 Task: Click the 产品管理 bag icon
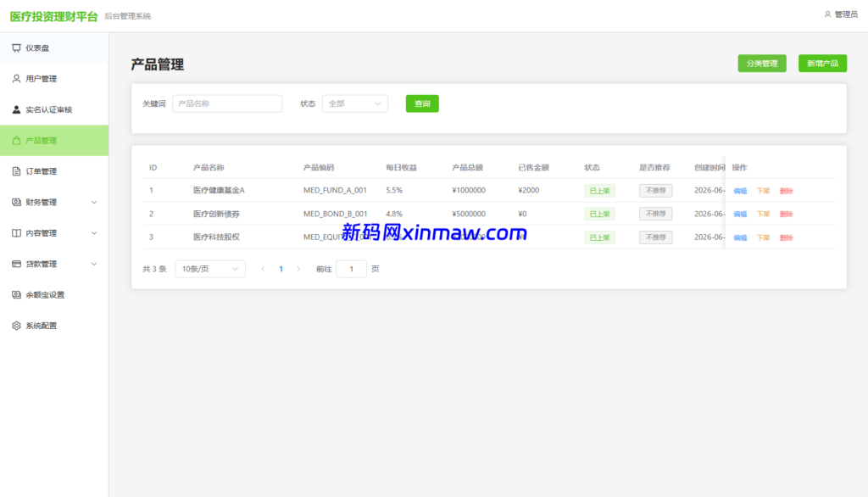click(x=16, y=140)
